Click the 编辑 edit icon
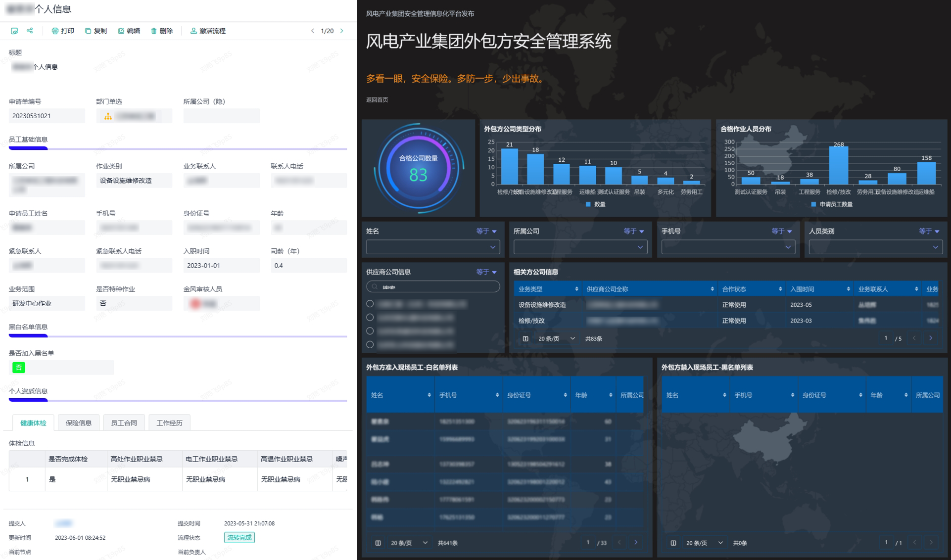 pos(121,31)
